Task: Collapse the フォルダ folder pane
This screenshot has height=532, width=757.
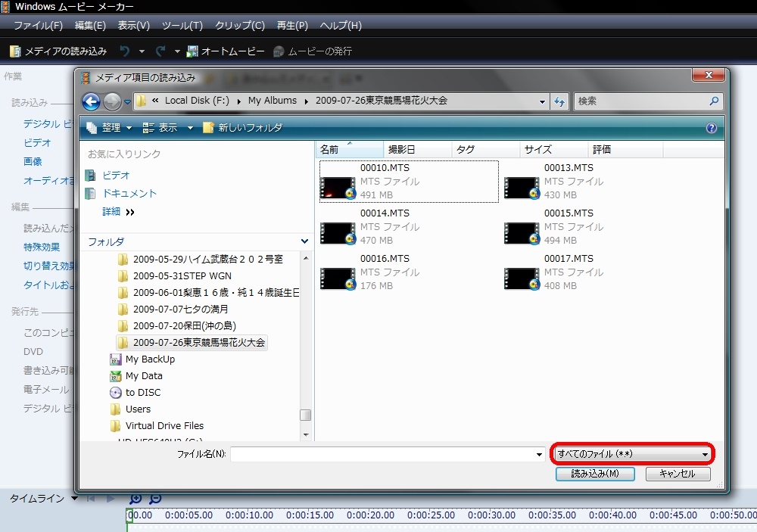Action: pos(304,241)
